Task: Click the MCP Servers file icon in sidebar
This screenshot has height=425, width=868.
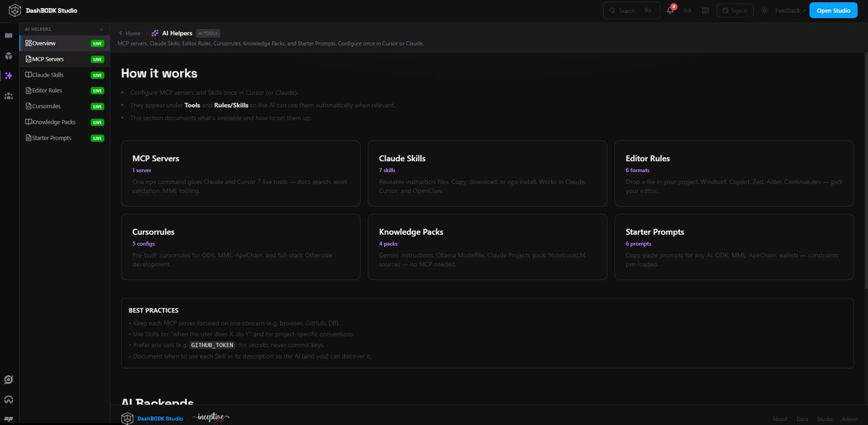Action: [x=27, y=59]
